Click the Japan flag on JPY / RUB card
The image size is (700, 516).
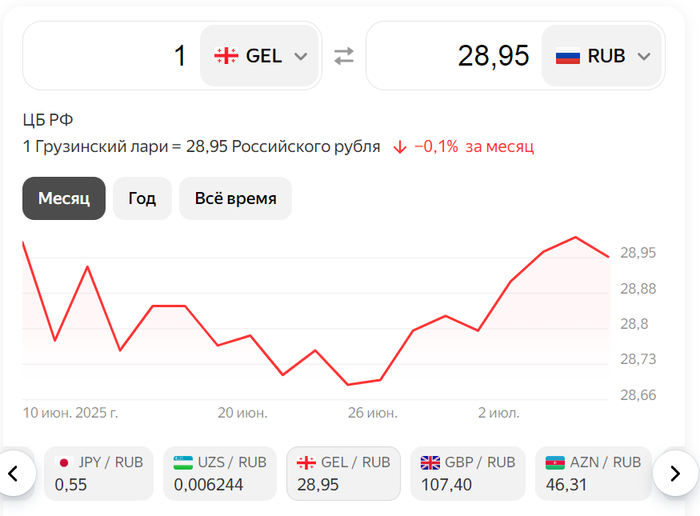(64, 462)
